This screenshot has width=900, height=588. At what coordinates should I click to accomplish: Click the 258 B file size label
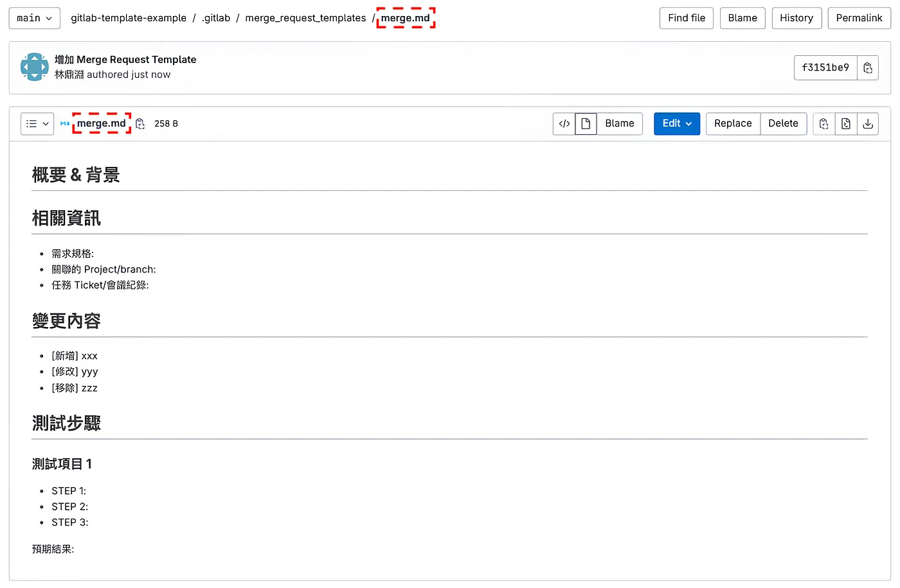pyautogui.click(x=166, y=123)
